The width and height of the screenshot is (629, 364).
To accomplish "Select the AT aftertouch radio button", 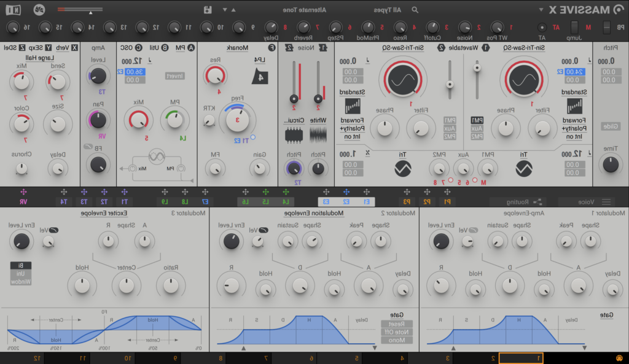I will (x=542, y=27).
